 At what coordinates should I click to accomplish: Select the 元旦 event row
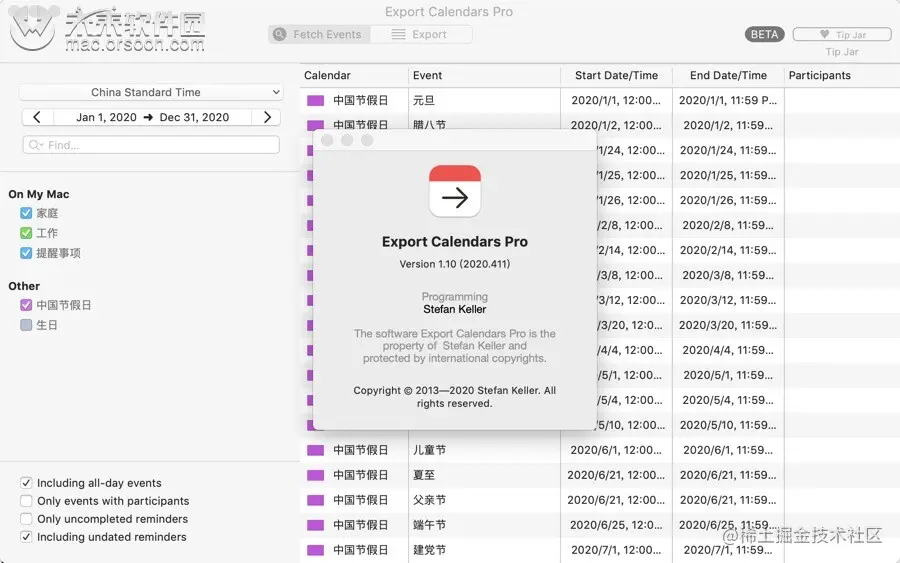coord(600,100)
